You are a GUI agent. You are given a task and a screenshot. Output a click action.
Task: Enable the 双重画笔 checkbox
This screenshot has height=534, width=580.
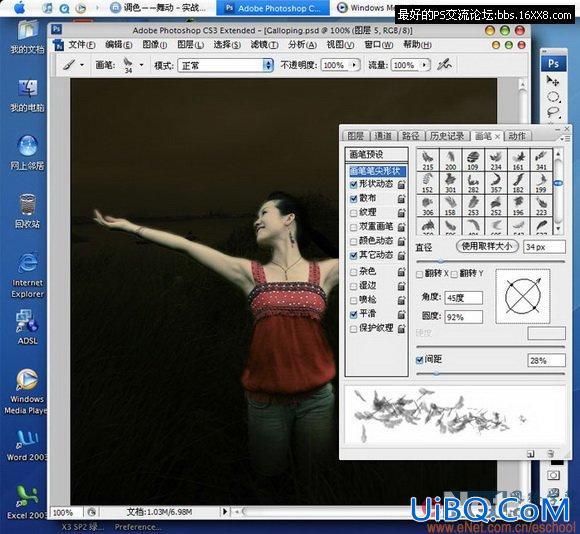click(353, 227)
